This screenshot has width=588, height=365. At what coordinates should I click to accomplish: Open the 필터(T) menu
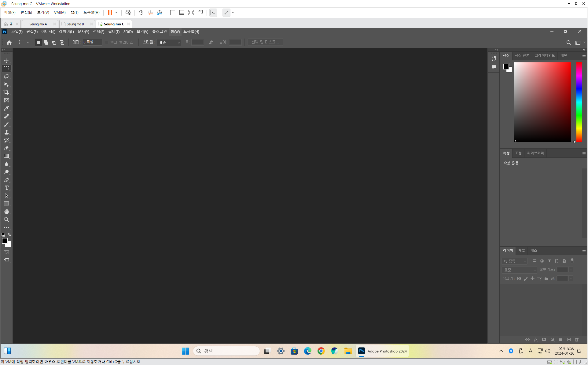(x=114, y=32)
